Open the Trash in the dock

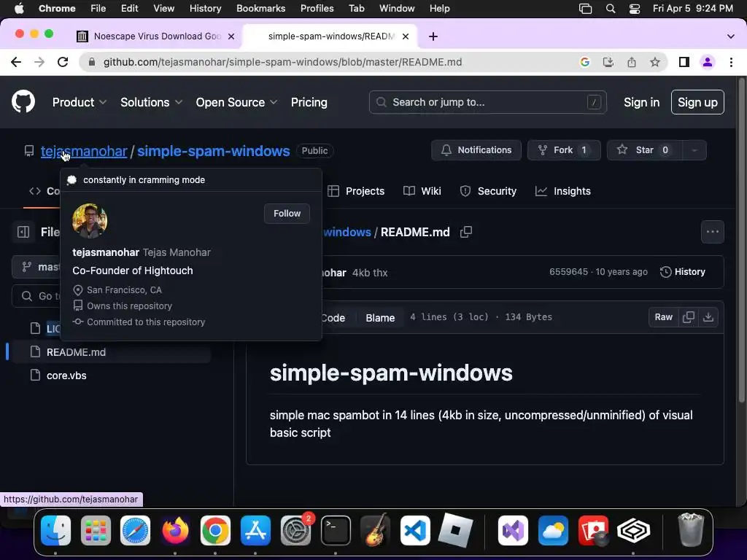point(691,529)
